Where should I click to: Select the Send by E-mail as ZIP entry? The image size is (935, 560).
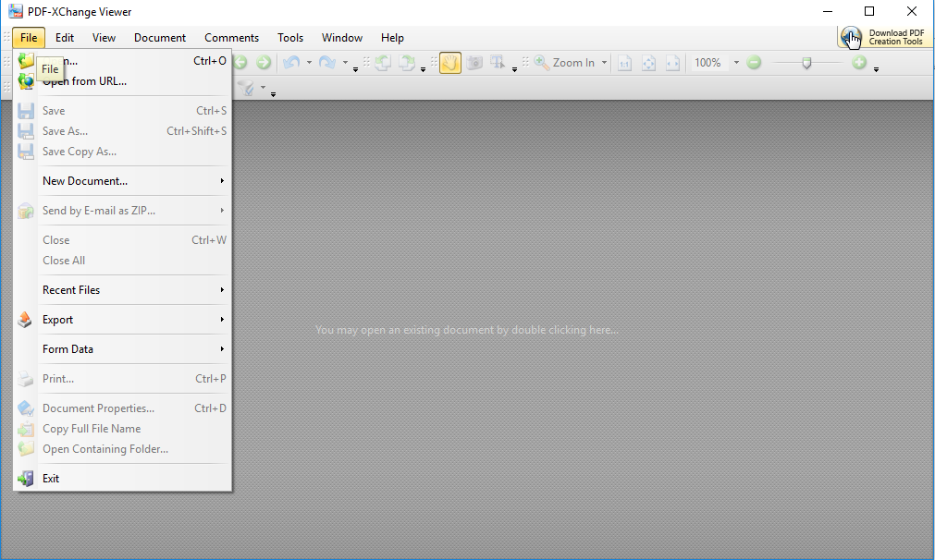122,211
